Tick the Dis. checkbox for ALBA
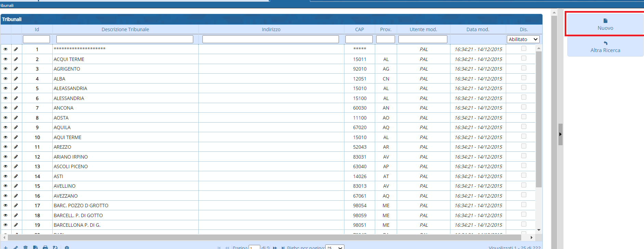Screen dimensions: 644x249 tap(523, 78)
